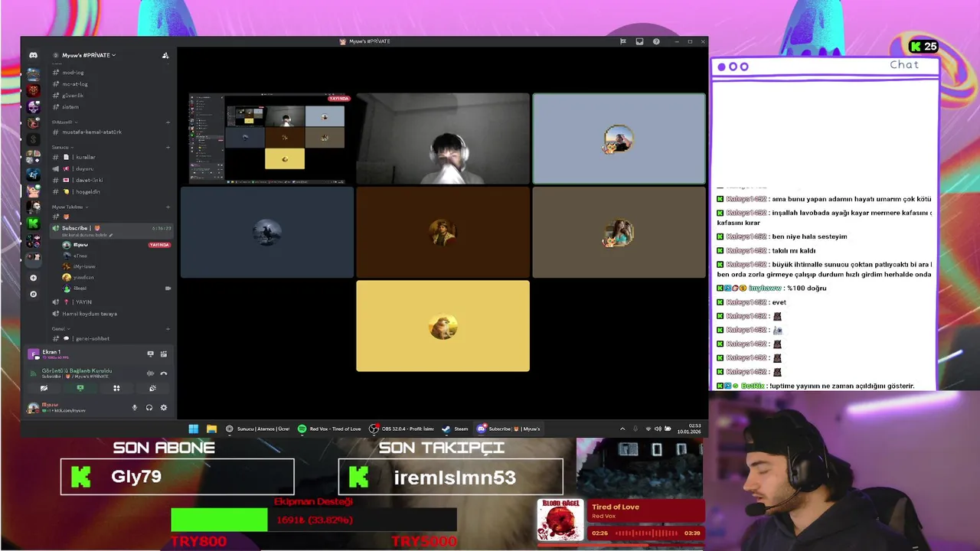Screen dimensions: 980x551
Task: Open the davet-linki channel
Action: coord(111,180)
